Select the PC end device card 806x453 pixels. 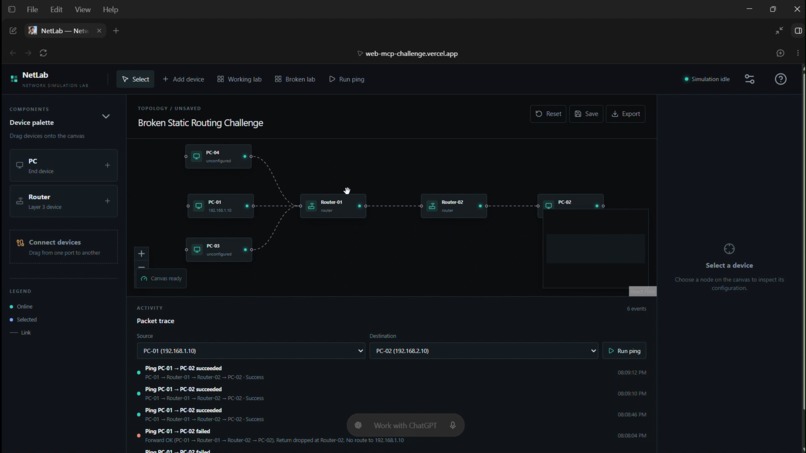click(63, 166)
